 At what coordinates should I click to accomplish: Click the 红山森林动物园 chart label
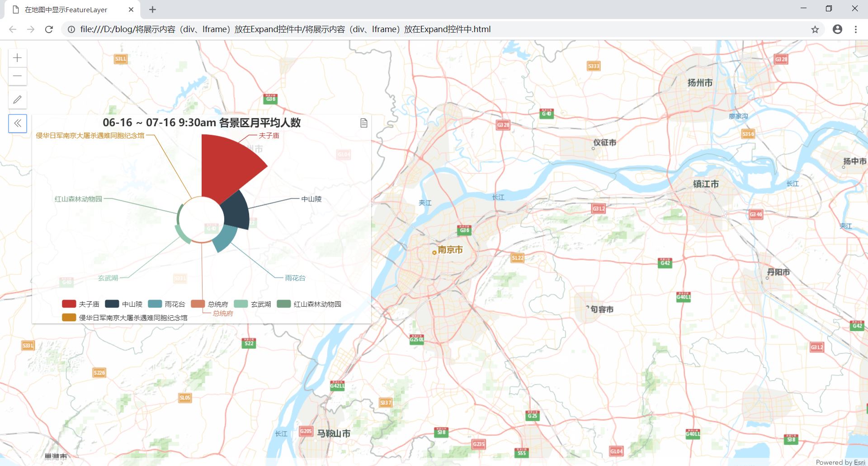[x=78, y=199]
